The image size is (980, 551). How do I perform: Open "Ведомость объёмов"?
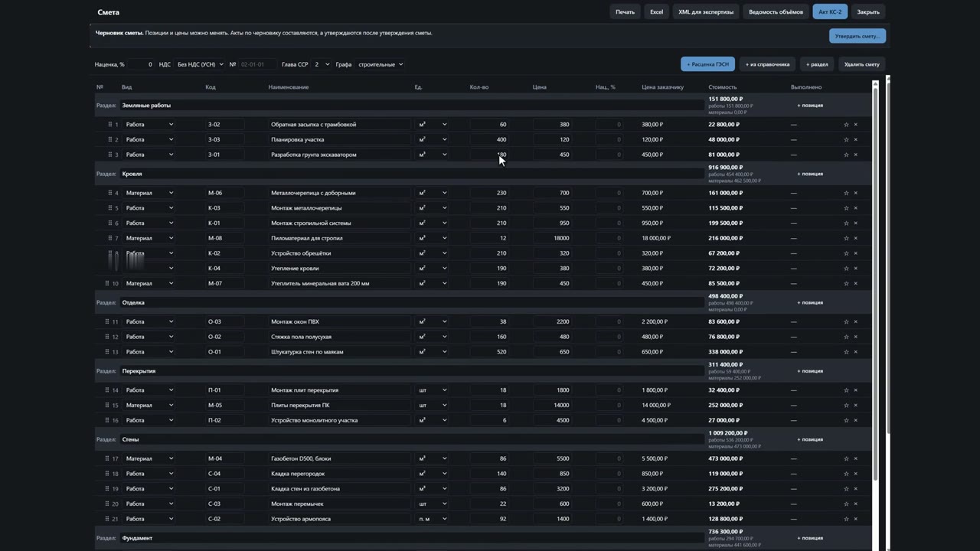click(x=776, y=12)
